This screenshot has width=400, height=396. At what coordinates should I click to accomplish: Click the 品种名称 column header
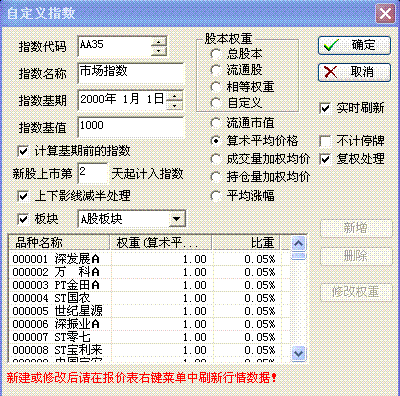tap(59, 243)
